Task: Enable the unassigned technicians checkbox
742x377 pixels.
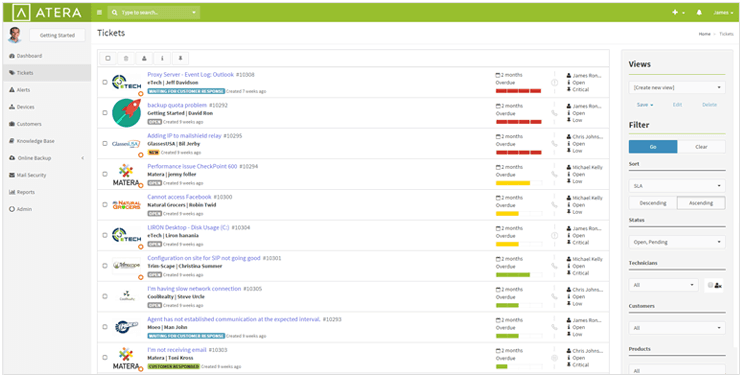Action: [x=710, y=285]
